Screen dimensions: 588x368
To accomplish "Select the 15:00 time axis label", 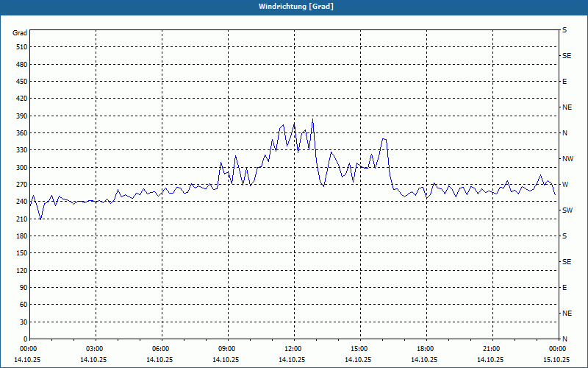I will 359,349.
